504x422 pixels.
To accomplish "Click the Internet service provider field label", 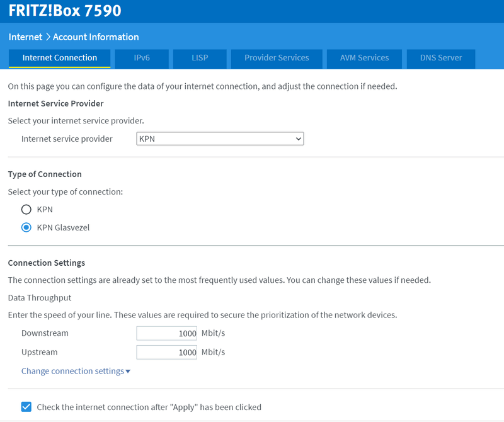I will coord(67,139).
